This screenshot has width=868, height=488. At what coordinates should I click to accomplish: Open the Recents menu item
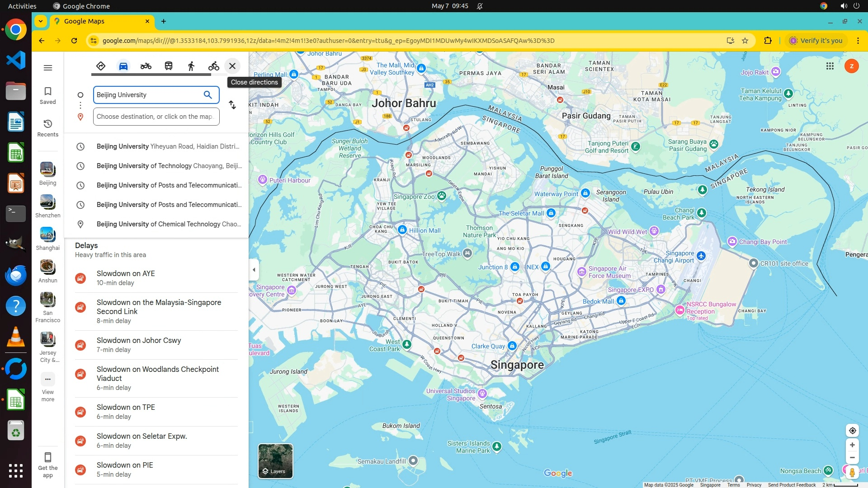(x=48, y=128)
